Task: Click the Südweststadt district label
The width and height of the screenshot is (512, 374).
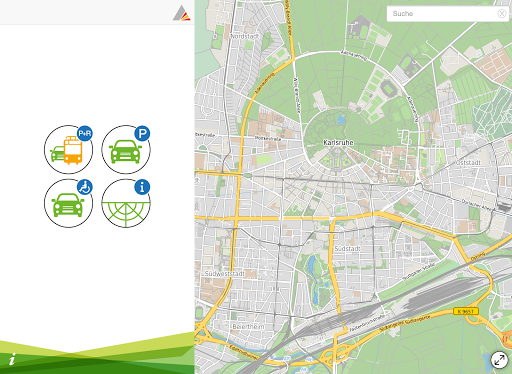Action: [x=225, y=273]
